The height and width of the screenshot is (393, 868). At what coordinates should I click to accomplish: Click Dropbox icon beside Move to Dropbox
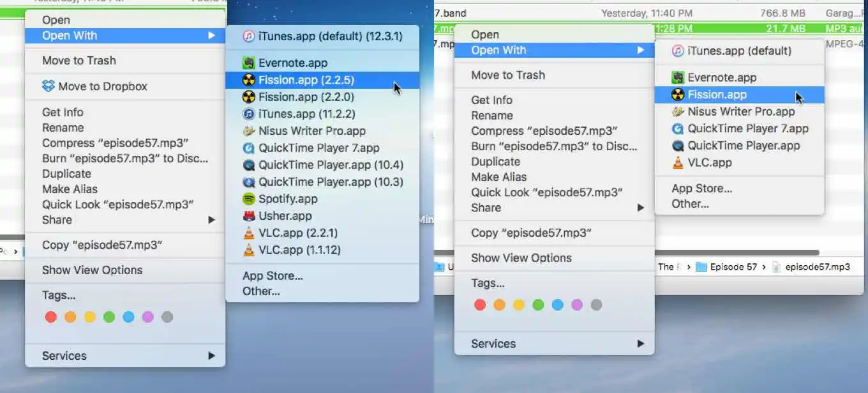point(49,86)
